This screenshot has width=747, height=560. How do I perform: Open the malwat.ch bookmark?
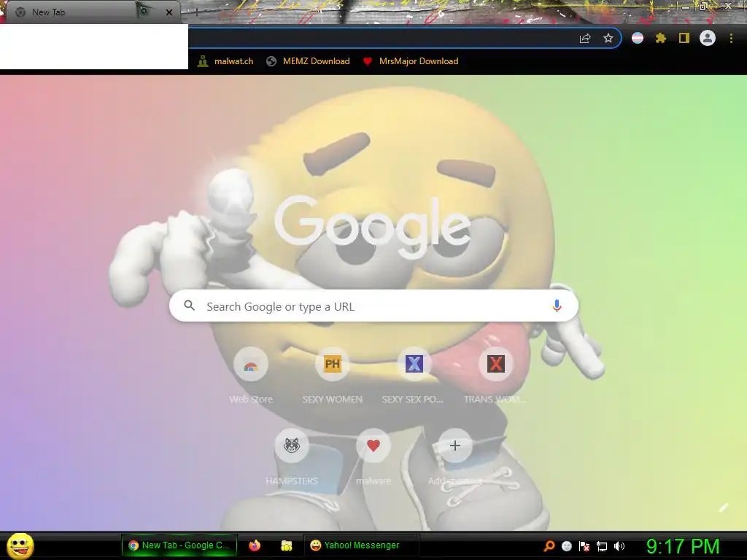[x=225, y=61]
